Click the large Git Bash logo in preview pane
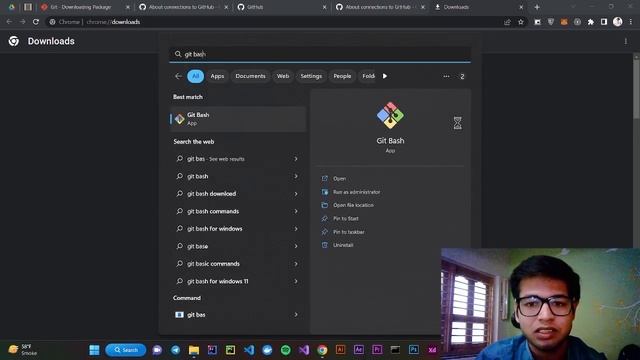This screenshot has width=640, height=360. pyautogui.click(x=390, y=116)
